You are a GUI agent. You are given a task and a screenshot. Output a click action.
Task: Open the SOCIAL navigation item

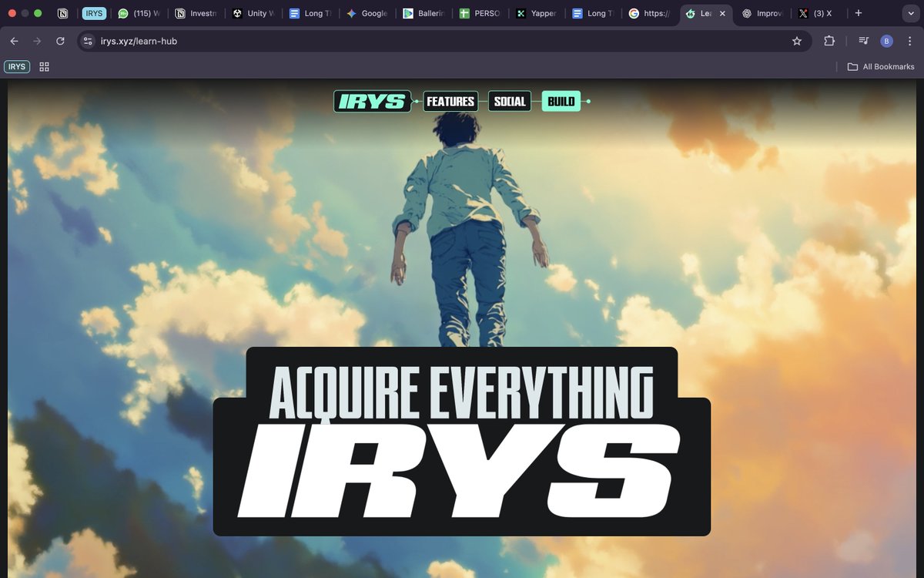coord(510,101)
